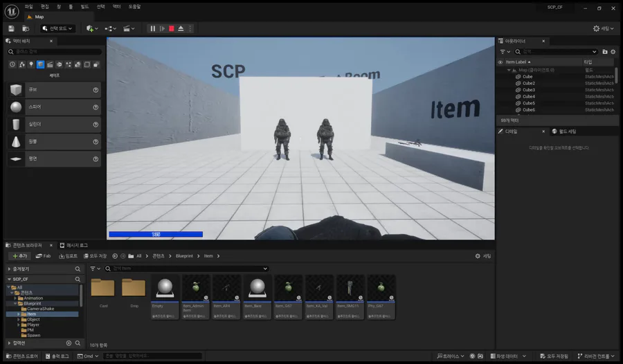Image resolution: width=623 pixels, height=364 pixels.
Task: Select Cube5 in the outliner
Action: coord(528,103)
